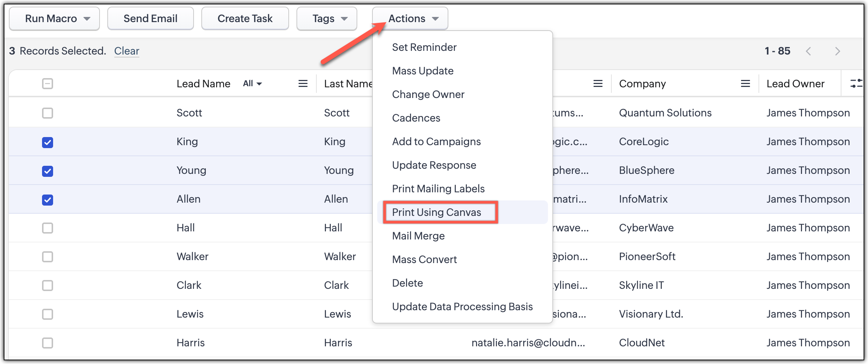The height and width of the screenshot is (364, 868).
Task: Open Lead Name column menu icon
Action: tap(303, 84)
